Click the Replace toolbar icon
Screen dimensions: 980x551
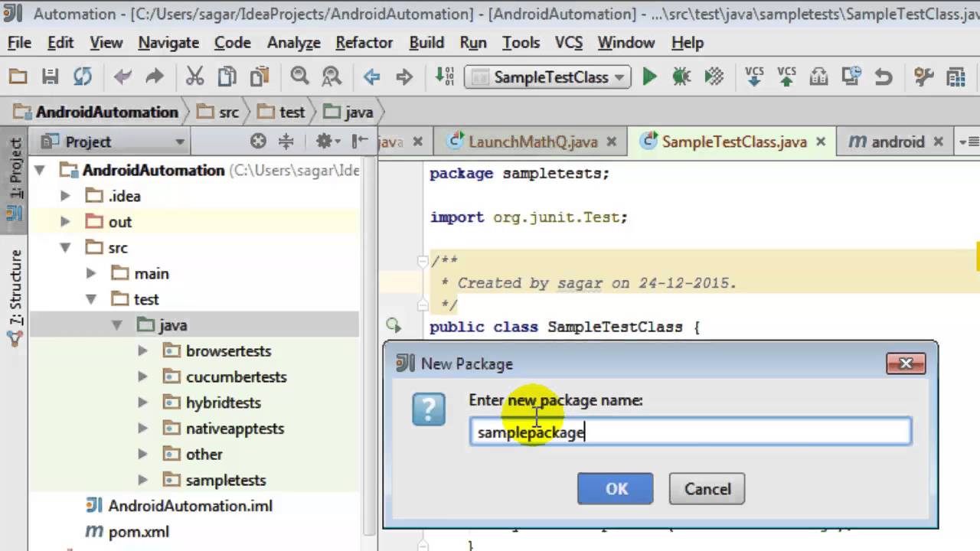tap(332, 77)
